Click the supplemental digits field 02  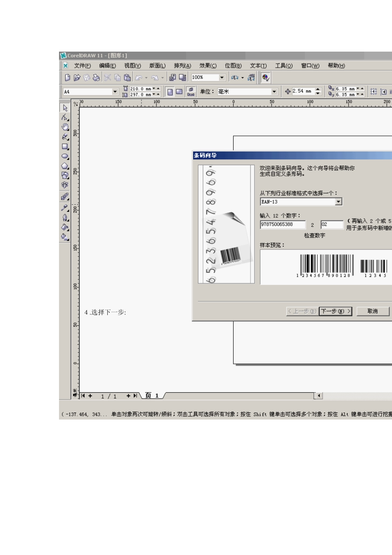pos(332,224)
